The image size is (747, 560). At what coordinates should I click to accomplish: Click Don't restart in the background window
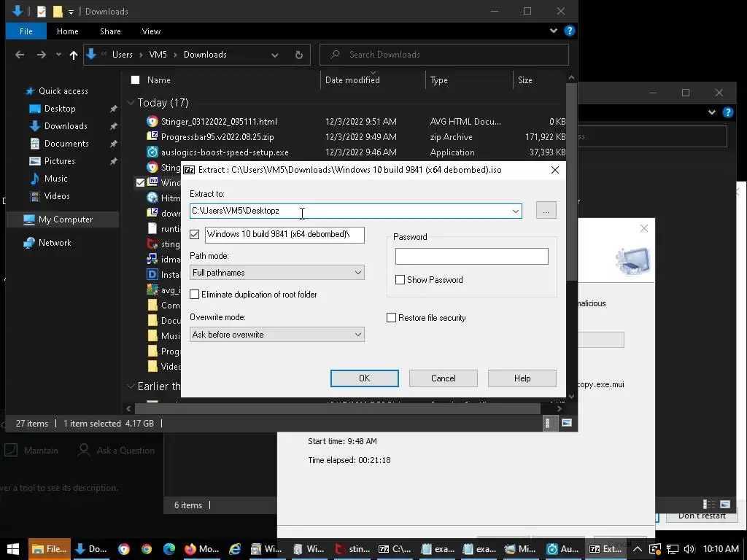[x=702, y=516]
